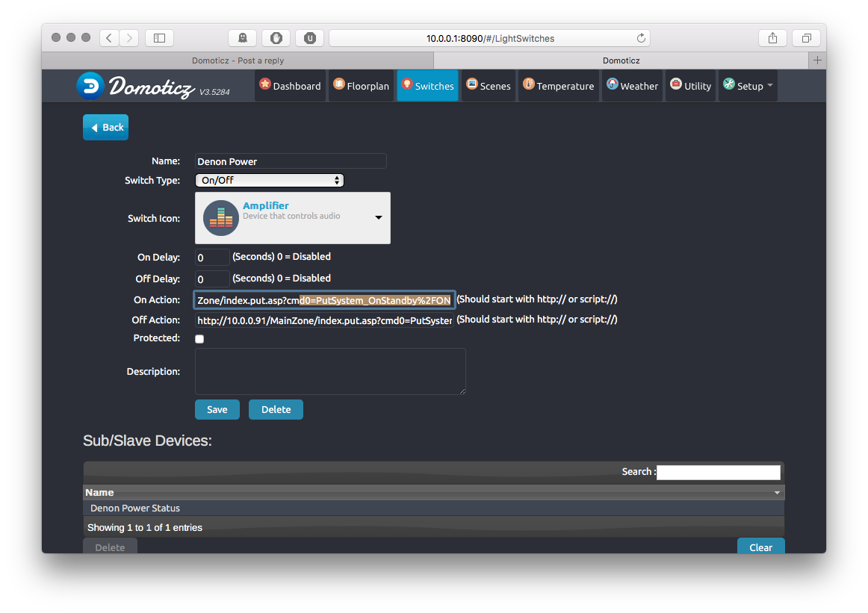
Task: Click the shield extension icon in toolbar
Action: (x=276, y=38)
